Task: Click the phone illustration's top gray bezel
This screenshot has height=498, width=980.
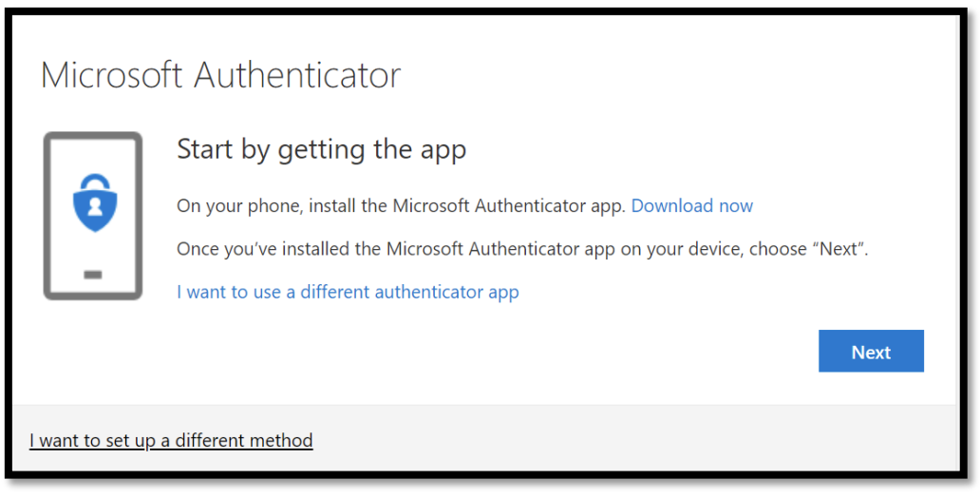Action: pos(93,138)
